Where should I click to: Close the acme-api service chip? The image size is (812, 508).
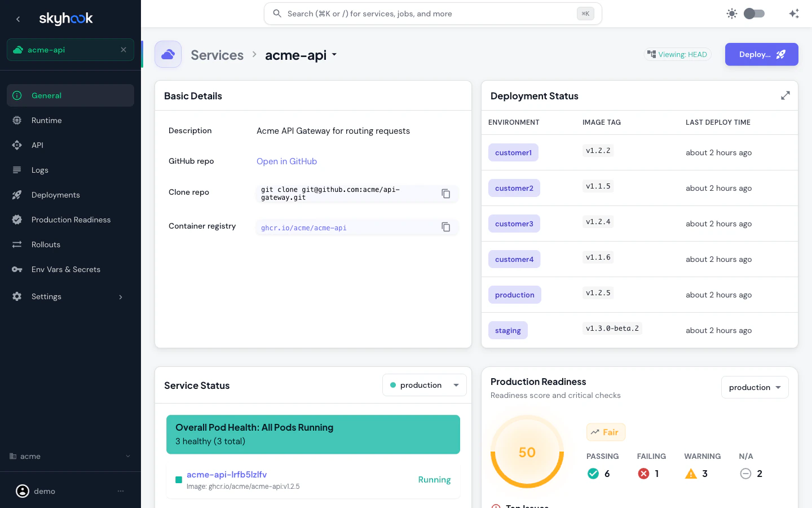pyautogui.click(x=123, y=50)
